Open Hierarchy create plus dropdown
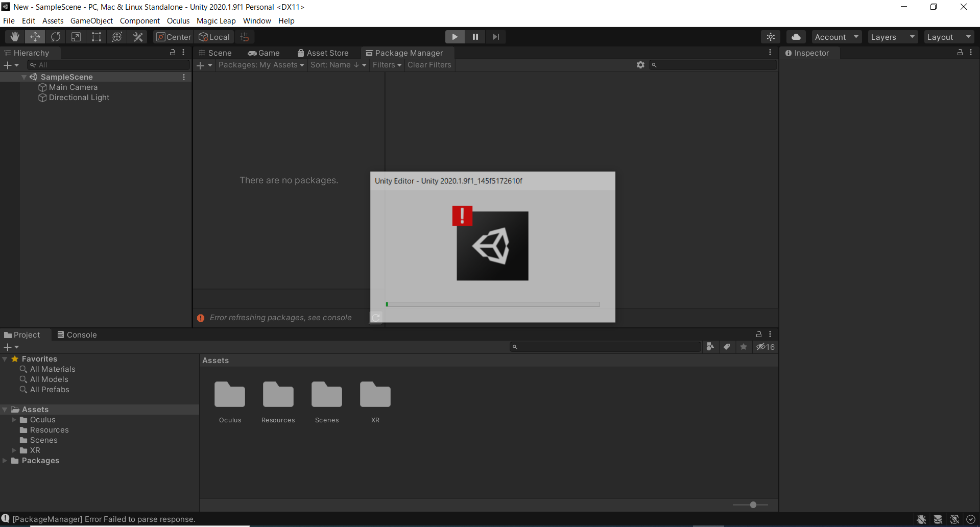This screenshot has height=527, width=980. pos(11,65)
